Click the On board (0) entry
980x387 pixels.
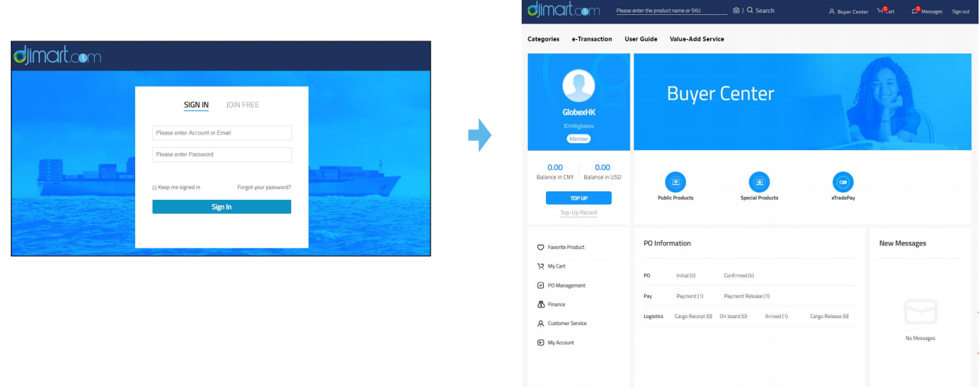click(733, 316)
